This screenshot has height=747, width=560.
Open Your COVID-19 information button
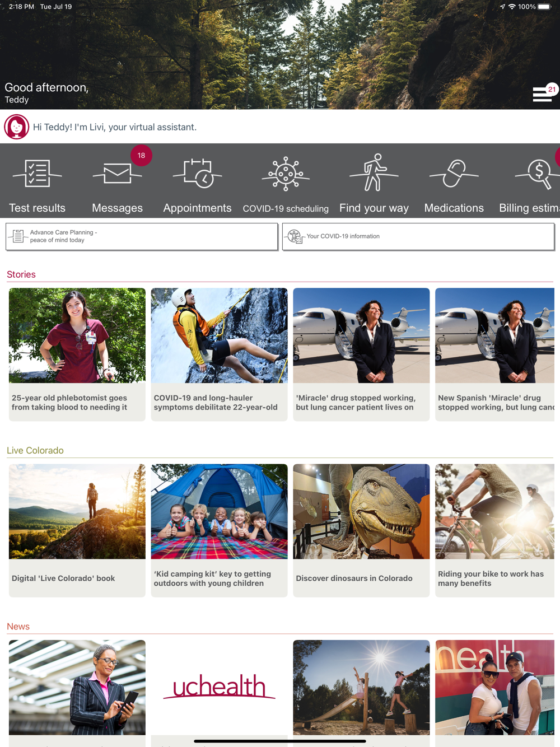tap(418, 236)
